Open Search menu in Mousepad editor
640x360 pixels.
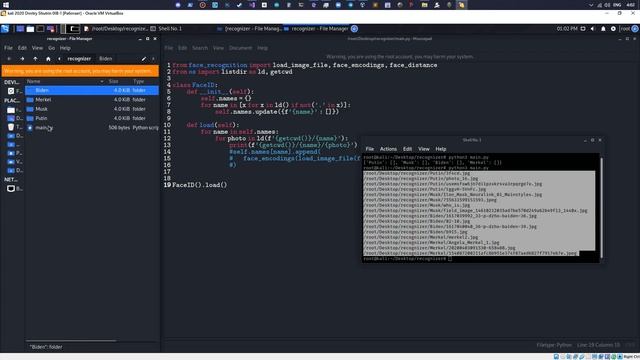click(200, 48)
